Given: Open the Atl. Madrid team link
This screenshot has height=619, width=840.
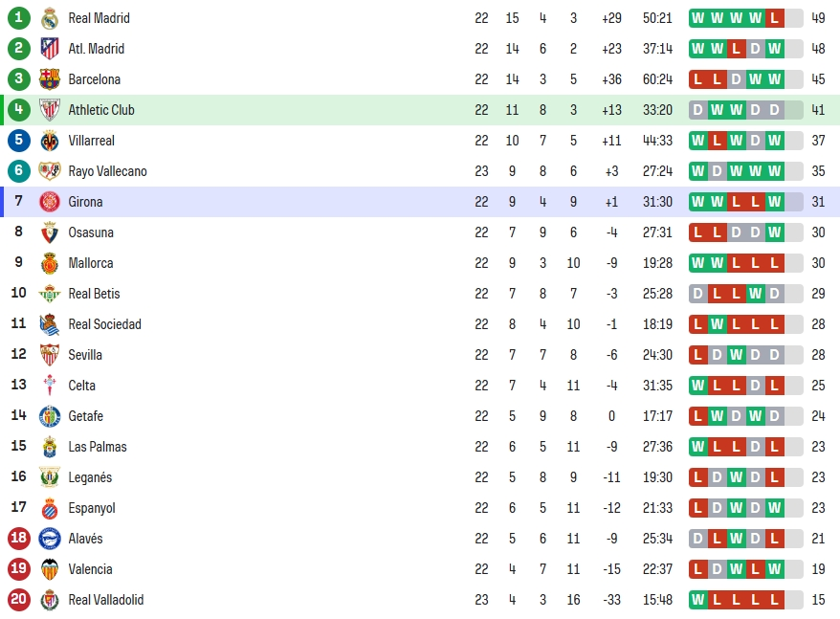Looking at the screenshot, I should [x=97, y=49].
